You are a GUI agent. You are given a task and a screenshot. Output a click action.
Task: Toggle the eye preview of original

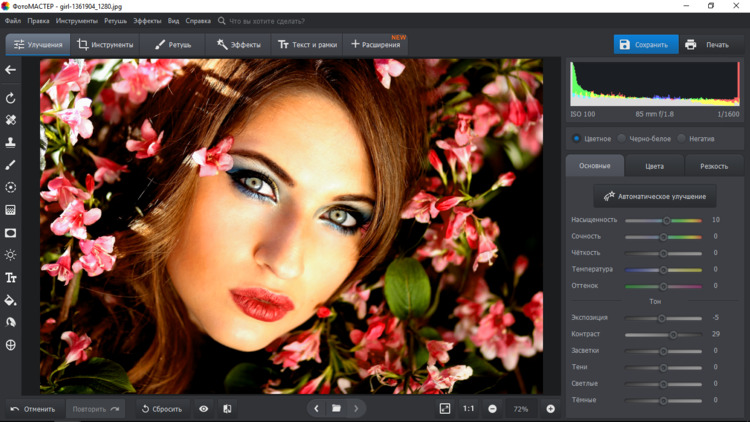click(204, 409)
